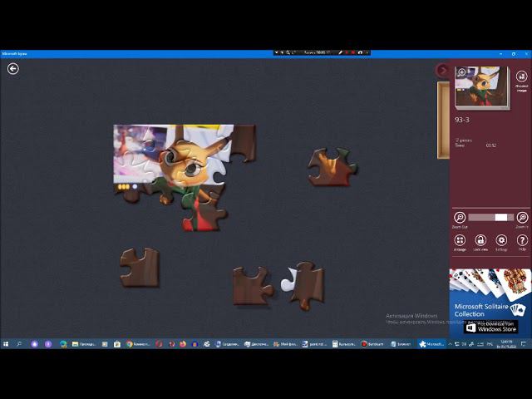Open the notification center icon

point(524,344)
